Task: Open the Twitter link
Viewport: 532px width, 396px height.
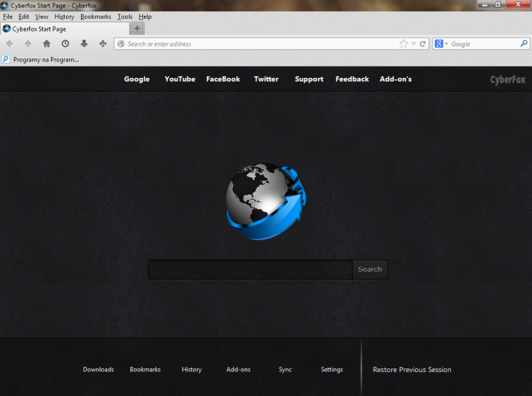Action: [x=266, y=79]
